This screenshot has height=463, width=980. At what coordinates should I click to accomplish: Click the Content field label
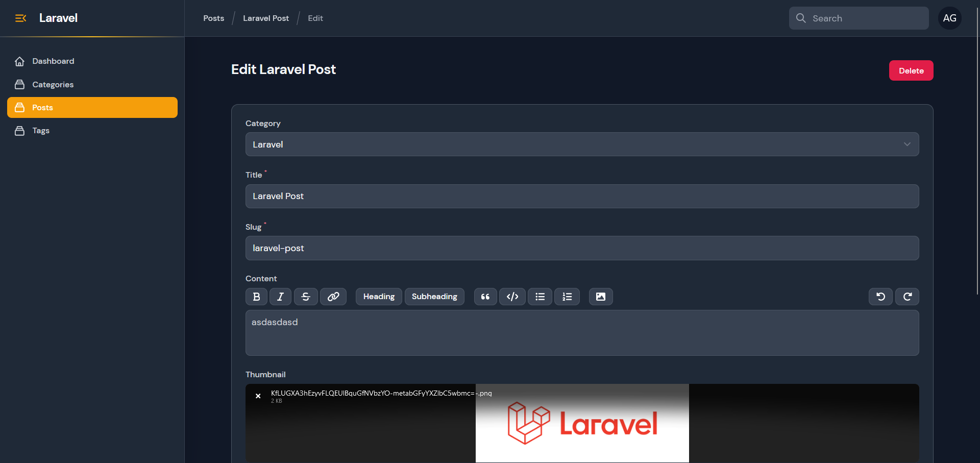(x=261, y=279)
